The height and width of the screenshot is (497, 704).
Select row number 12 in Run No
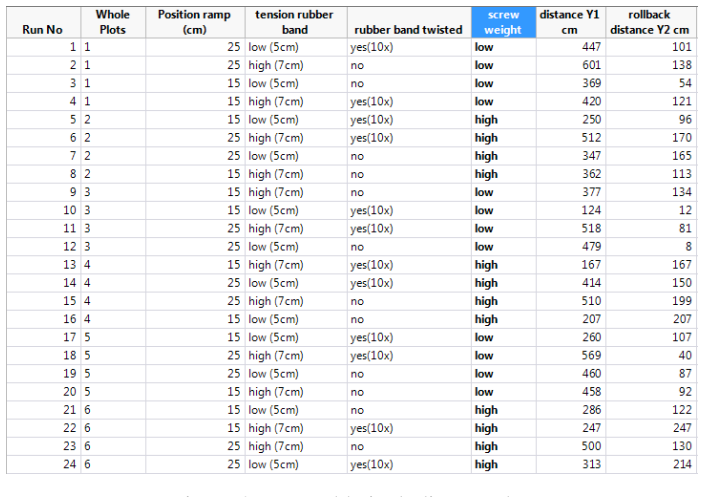(x=43, y=246)
